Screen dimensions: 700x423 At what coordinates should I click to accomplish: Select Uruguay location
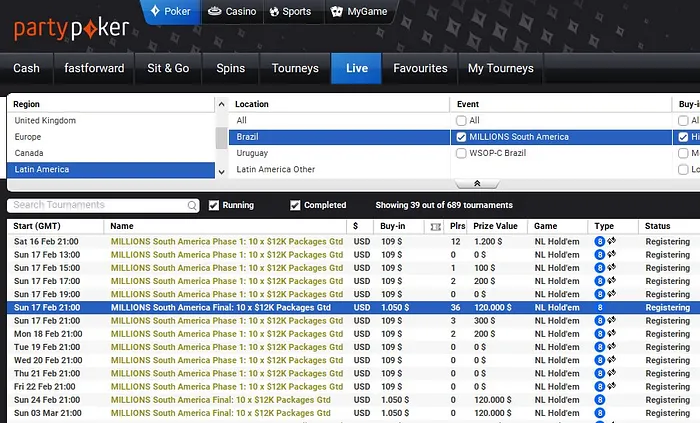coord(339,153)
